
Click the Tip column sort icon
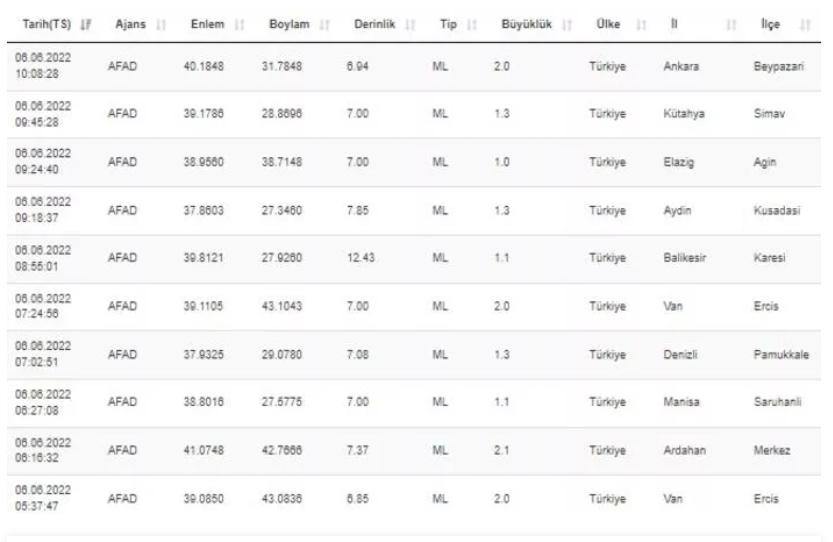(472, 24)
